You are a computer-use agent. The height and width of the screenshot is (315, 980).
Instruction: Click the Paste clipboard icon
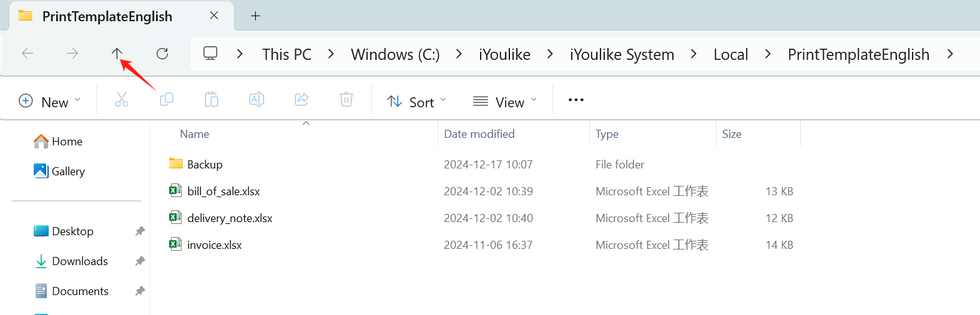(212, 100)
